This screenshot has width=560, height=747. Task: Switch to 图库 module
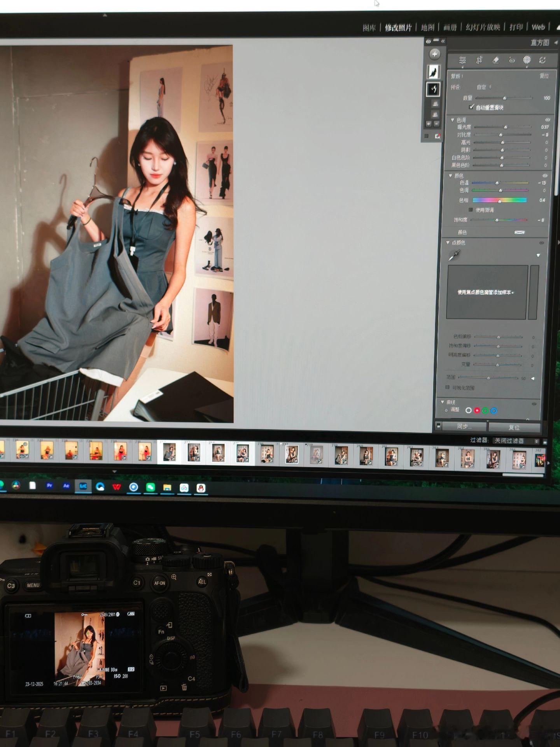coord(369,28)
